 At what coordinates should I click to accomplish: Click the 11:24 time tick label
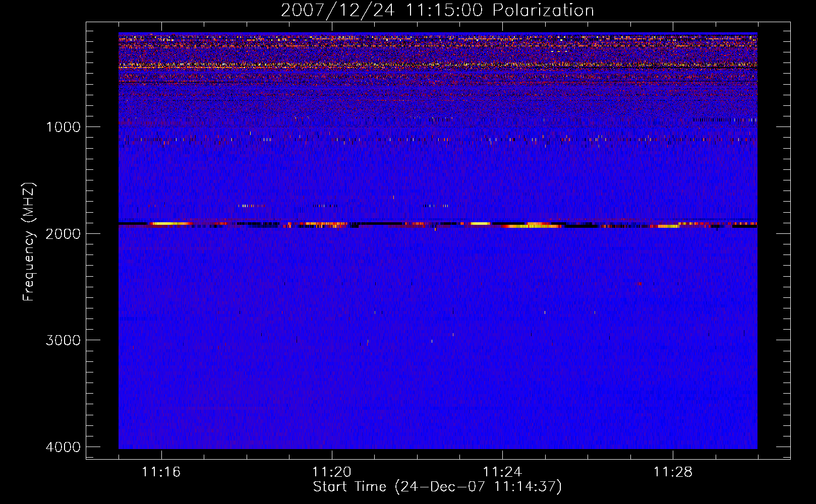(502, 472)
